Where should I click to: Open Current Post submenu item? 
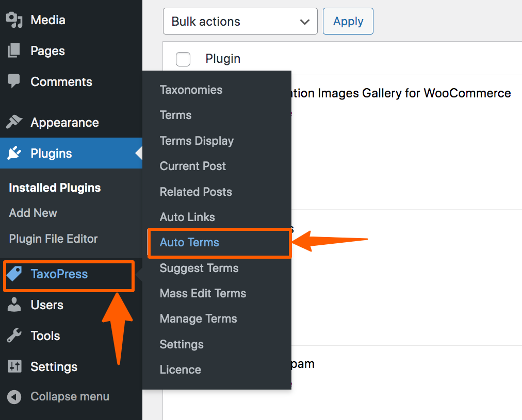tap(193, 166)
